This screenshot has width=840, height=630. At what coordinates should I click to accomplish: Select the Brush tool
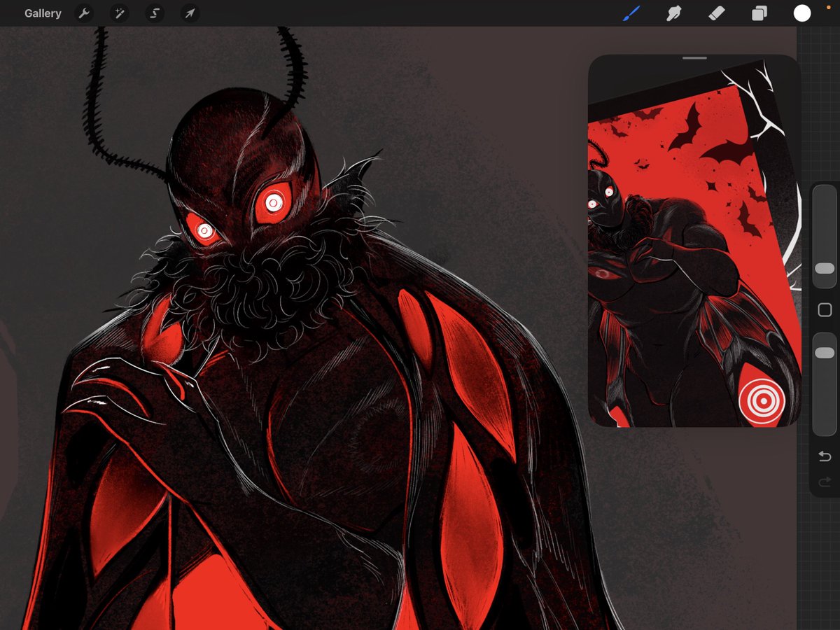point(631,13)
